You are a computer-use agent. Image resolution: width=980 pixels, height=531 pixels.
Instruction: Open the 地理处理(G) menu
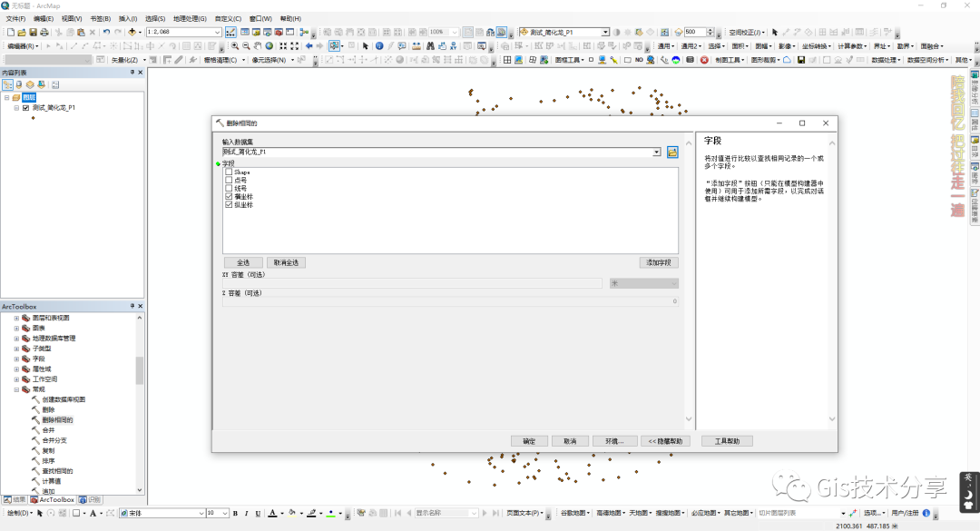tap(189, 18)
